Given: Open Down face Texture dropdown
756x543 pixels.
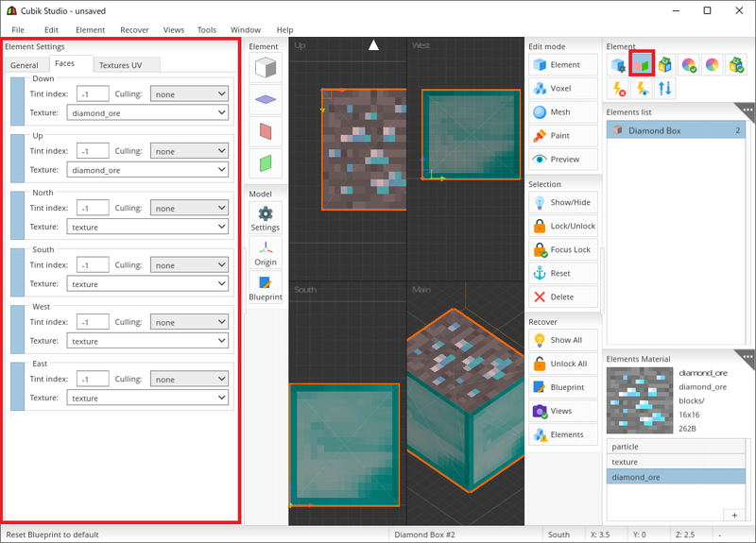Looking at the screenshot, I should click(147, 112).
